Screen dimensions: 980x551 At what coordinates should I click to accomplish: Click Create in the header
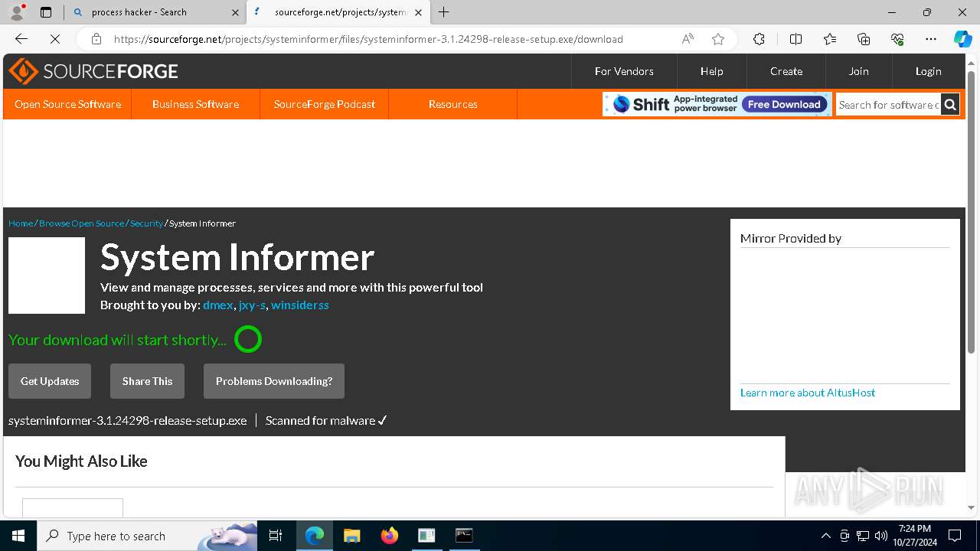786,71
